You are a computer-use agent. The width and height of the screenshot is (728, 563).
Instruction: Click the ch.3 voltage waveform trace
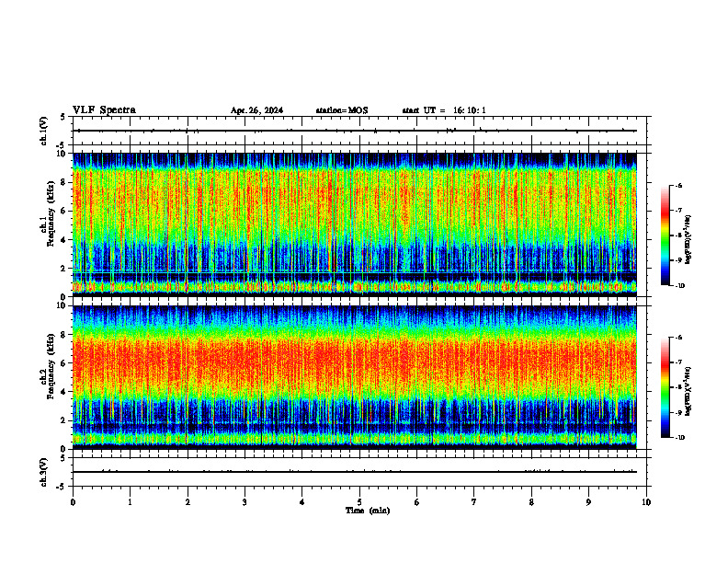[x=355, y=472]
